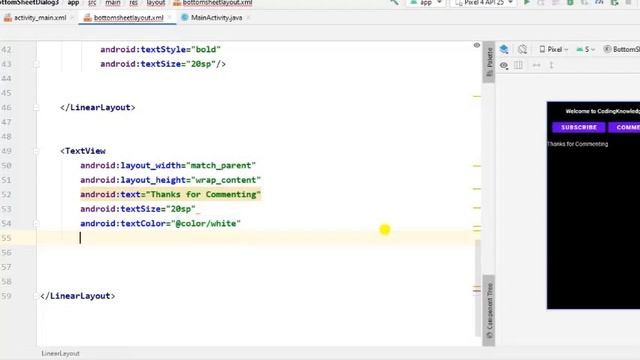Open the BottomS theme selector
Image resolution: width=640 pixels, height=360 pixels.
pyautogui.click(x=622, y=49)
